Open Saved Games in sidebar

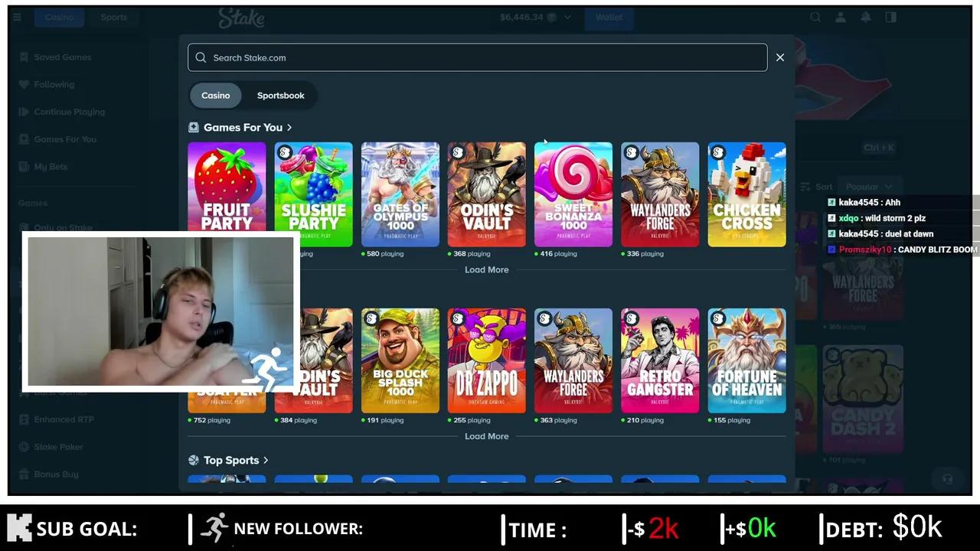click(x=61, y=57)
